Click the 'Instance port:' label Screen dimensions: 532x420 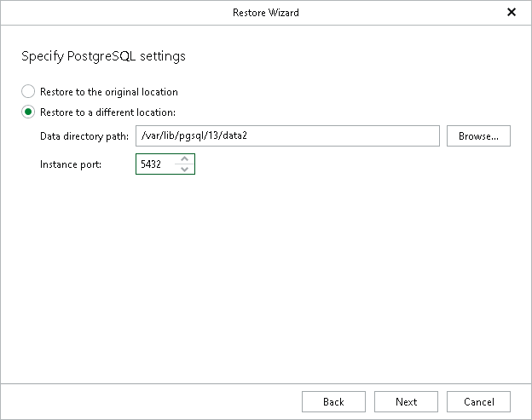coord(71,164)
